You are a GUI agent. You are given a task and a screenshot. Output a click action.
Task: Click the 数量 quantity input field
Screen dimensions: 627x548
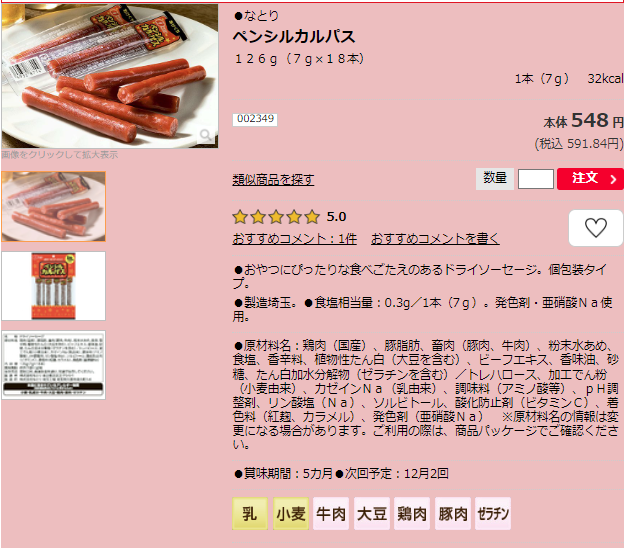point(536,179)
